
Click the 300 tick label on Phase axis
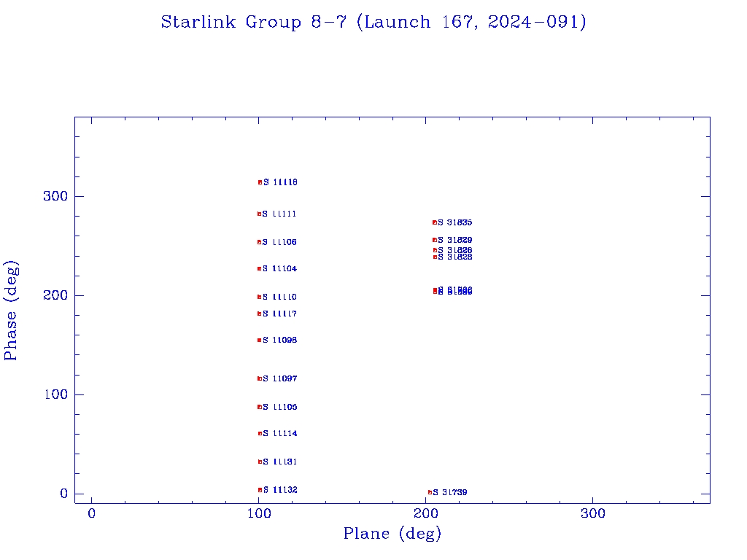(55, 196)
